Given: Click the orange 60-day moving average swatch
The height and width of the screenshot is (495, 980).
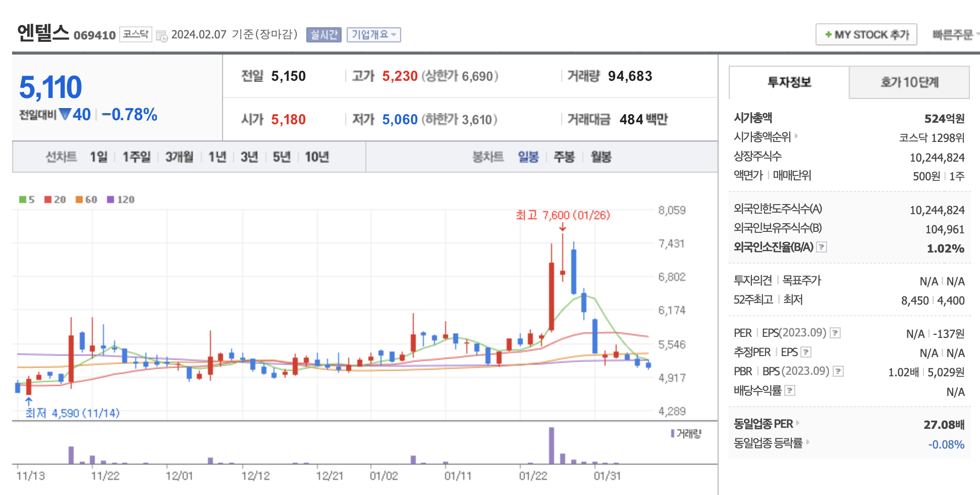Looking at the screenshot, I should tap(79, 200).
